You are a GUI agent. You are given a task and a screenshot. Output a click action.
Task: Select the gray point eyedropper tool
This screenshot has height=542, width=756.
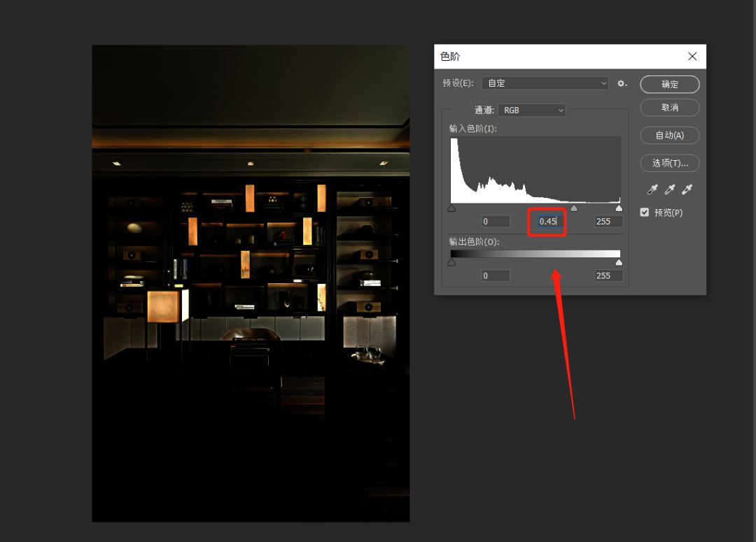669,189
